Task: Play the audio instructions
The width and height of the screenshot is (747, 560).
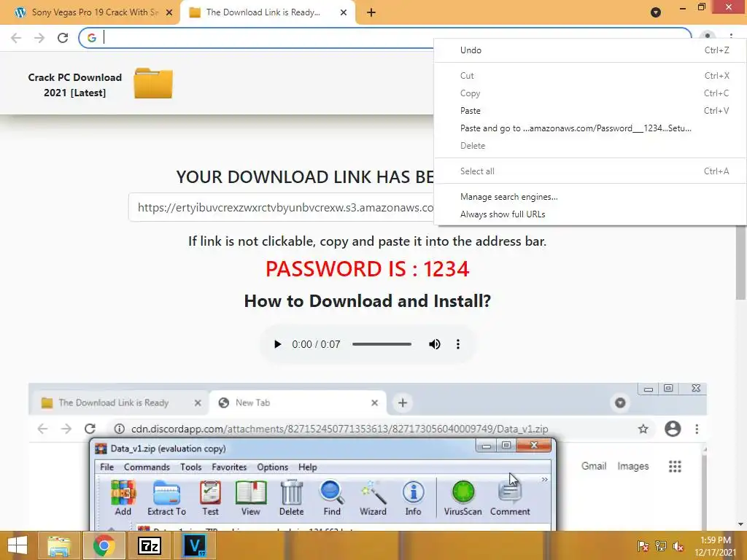Action: 277,344
